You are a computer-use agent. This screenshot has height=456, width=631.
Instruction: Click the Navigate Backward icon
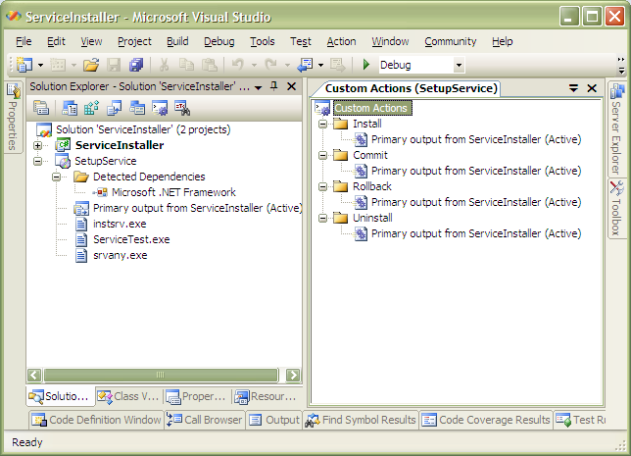[x=305, y=65]
